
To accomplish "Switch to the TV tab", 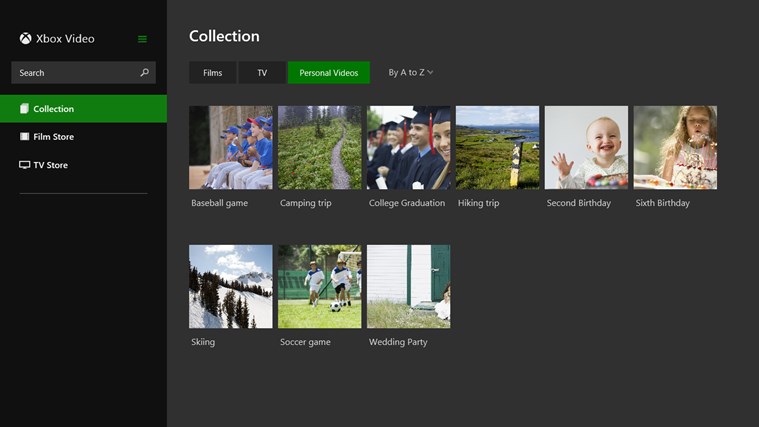I will [x=262, y=73].
